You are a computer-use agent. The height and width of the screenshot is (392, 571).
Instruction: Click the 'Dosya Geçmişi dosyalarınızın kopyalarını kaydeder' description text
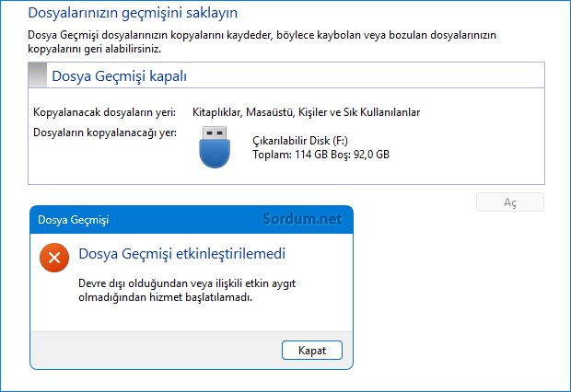262,41
